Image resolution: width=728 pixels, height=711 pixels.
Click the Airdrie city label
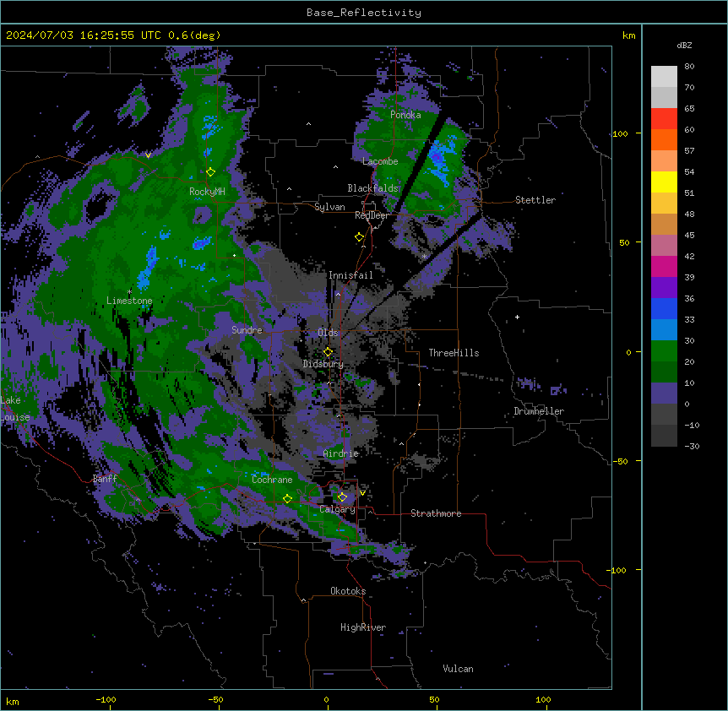pos(341,453)
